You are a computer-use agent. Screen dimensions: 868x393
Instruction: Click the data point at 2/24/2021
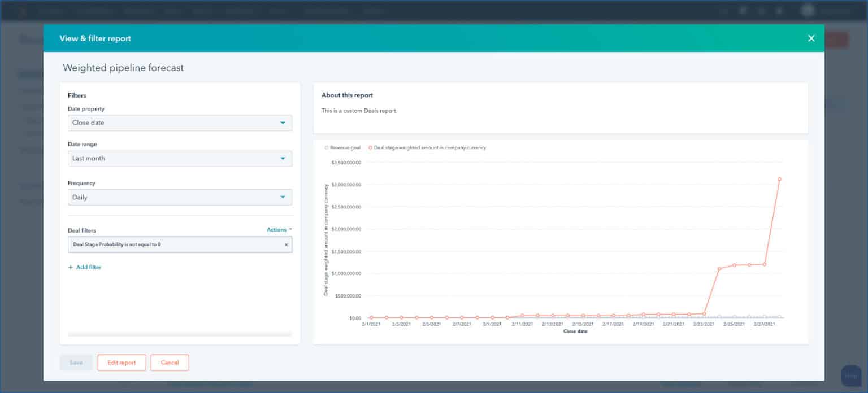click(719, 269)
